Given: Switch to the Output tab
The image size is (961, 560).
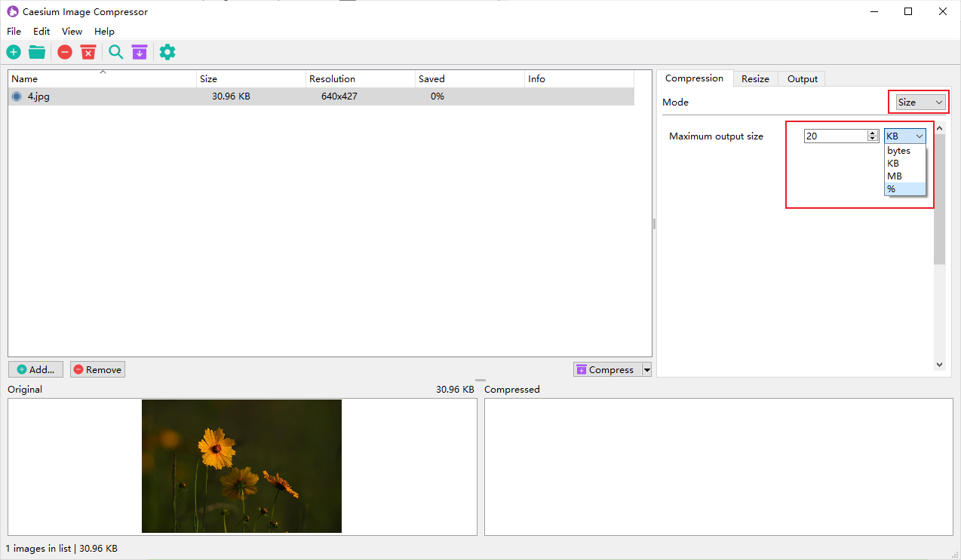Looking at the screenshot, I should pyautogui.click(x=802, y=79).
